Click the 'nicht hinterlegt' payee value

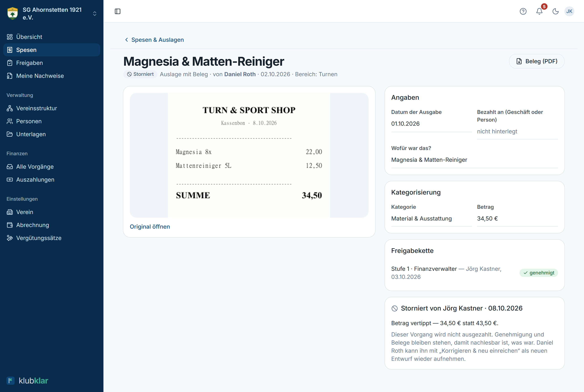pos(497,132)
